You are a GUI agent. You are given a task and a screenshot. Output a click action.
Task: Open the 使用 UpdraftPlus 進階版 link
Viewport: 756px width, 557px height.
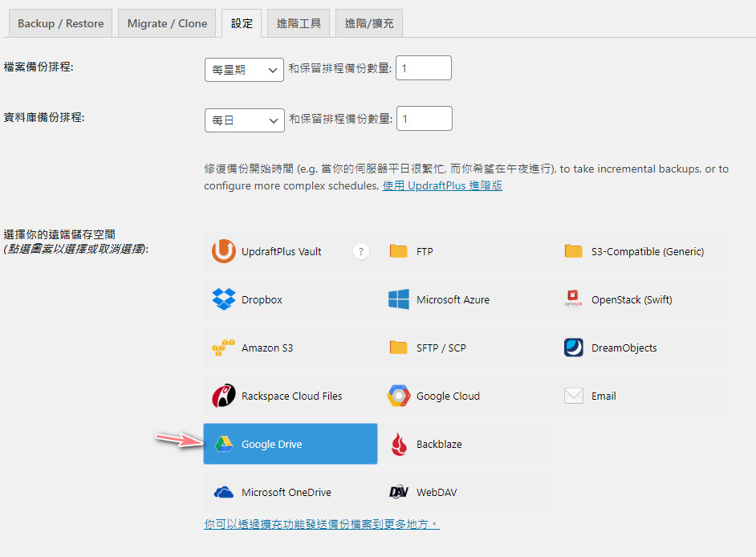point(442,185)
